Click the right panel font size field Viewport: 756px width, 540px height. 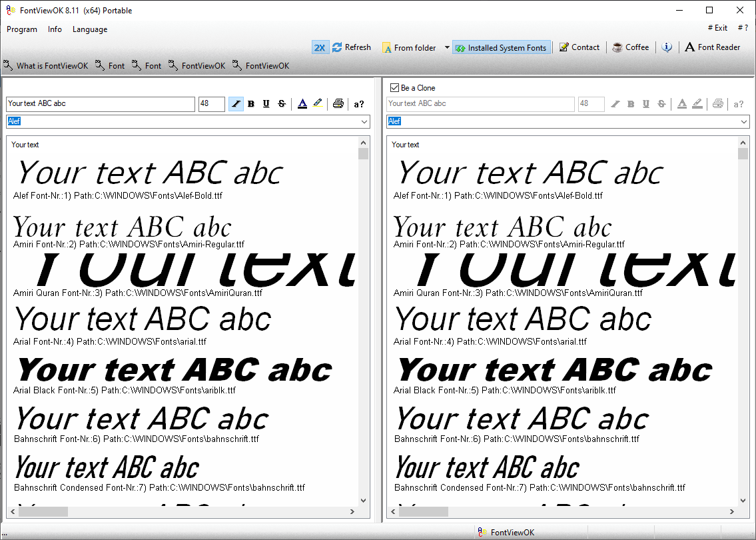click(591, 104)
